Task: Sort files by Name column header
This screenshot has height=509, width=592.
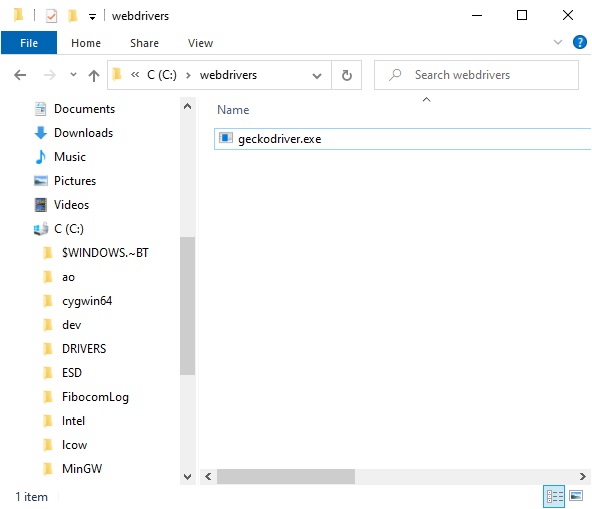Action: point(233,110)
